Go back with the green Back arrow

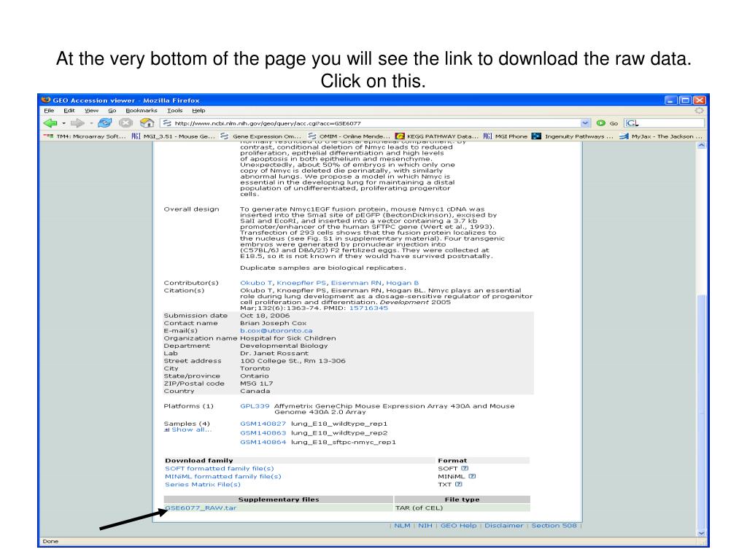tap(50, 123)
